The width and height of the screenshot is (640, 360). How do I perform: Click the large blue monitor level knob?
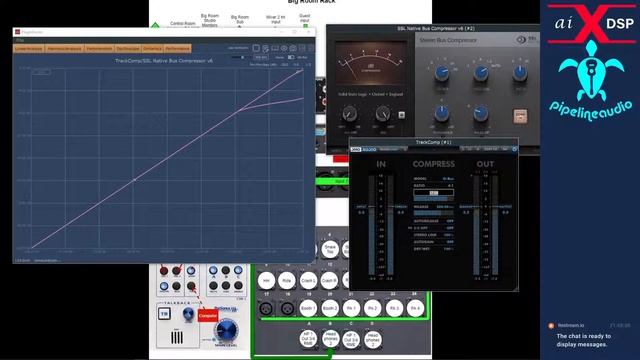click(226, 330)
